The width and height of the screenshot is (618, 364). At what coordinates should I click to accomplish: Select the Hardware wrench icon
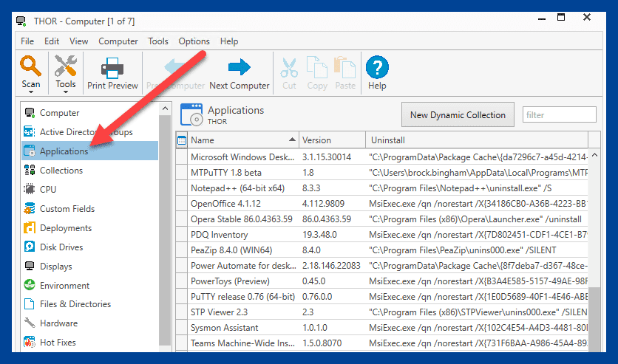(x=30, y=323)
